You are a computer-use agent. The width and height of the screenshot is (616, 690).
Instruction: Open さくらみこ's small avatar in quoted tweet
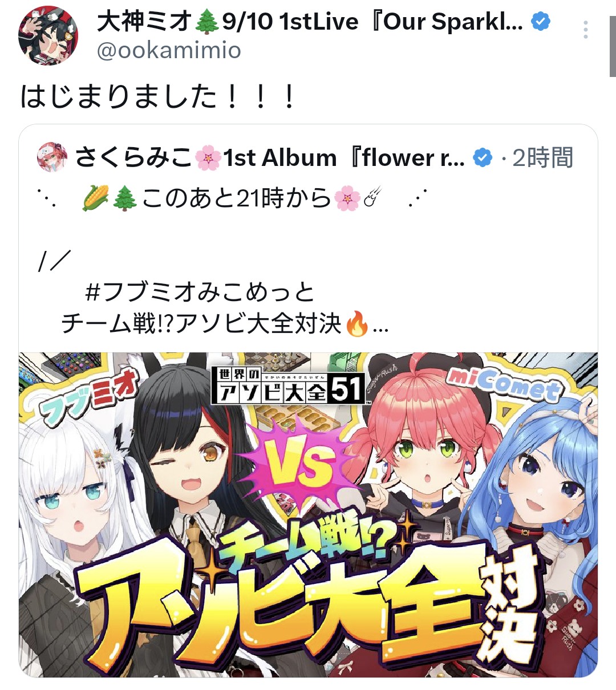click(x=52, y=157)
